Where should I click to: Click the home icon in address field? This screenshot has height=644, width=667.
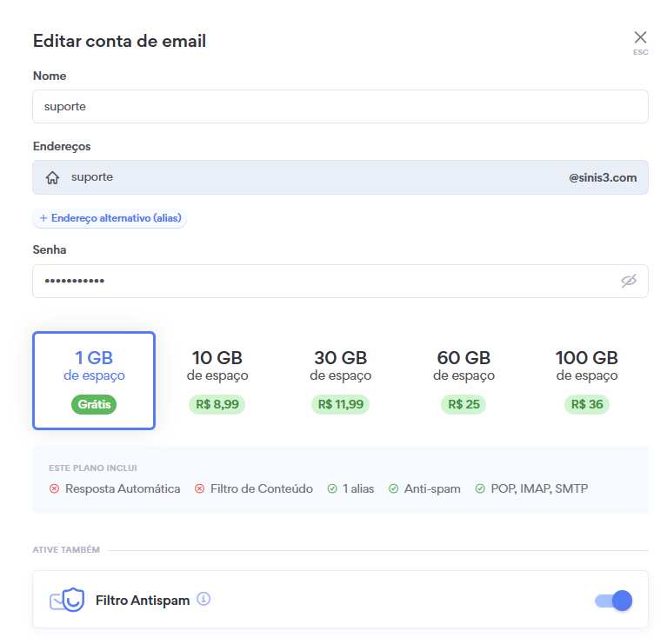point(52,177)
